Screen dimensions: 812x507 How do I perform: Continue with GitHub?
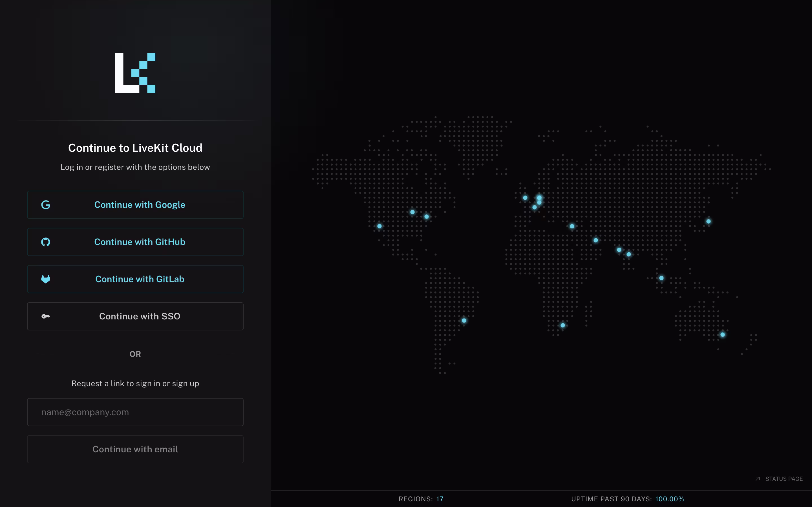click(135, 242)
